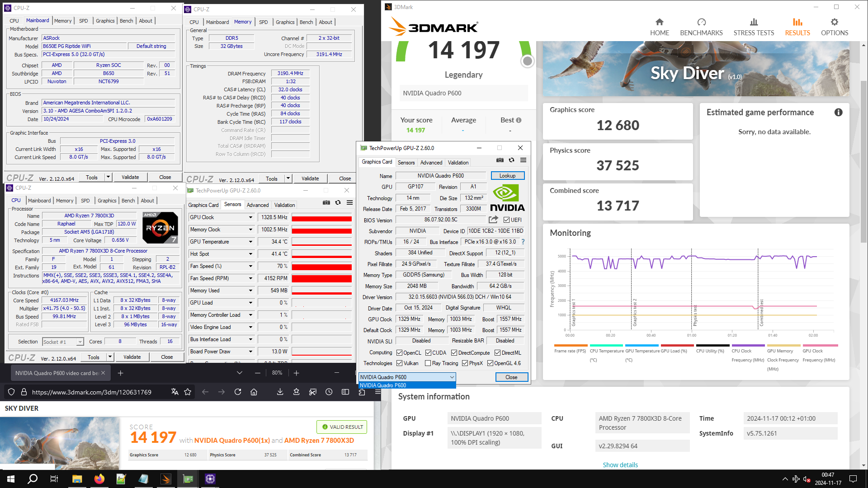Go to browser home page

point(254,392)
